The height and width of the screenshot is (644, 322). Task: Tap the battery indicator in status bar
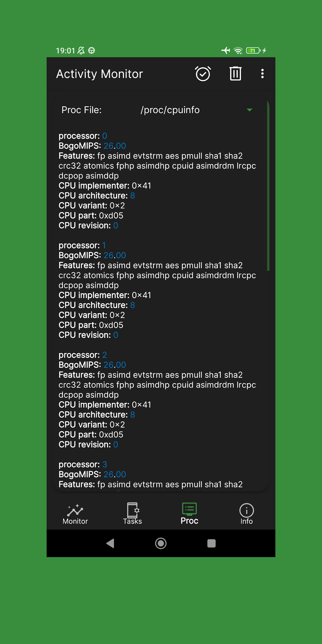(x=253, y=50)
